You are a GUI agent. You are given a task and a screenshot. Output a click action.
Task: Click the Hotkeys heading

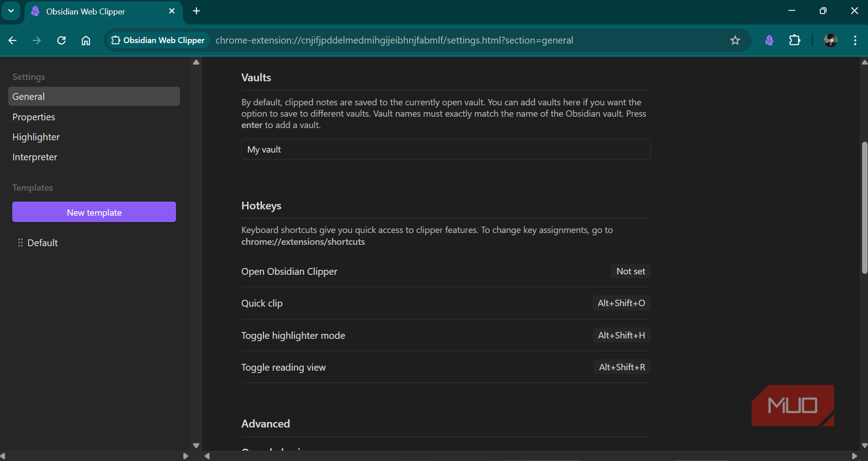point(261,206)
